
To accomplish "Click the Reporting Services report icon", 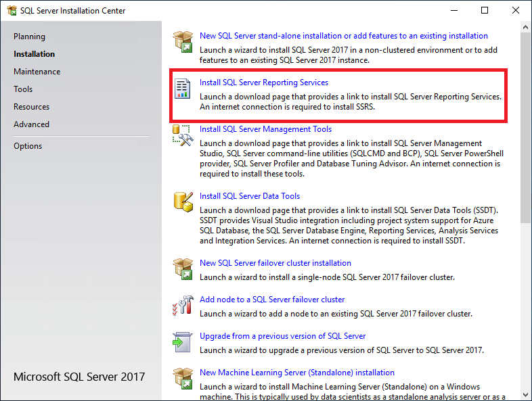I will (x=183, y=89).
